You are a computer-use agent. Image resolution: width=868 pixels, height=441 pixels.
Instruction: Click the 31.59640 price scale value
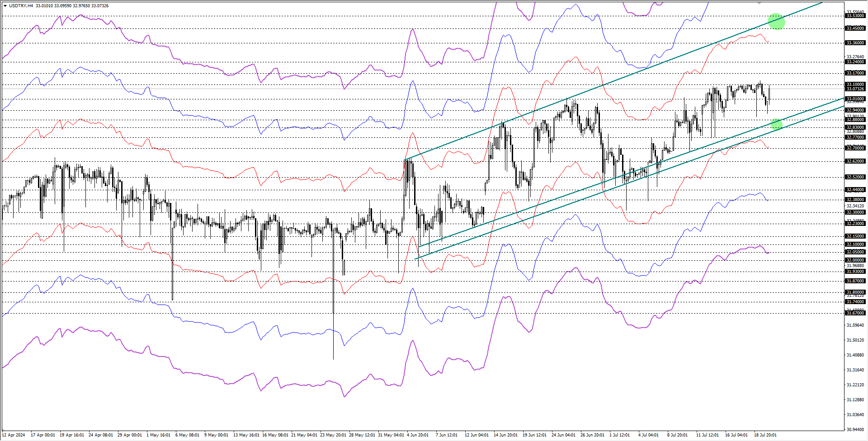click(x=855, y=325)
